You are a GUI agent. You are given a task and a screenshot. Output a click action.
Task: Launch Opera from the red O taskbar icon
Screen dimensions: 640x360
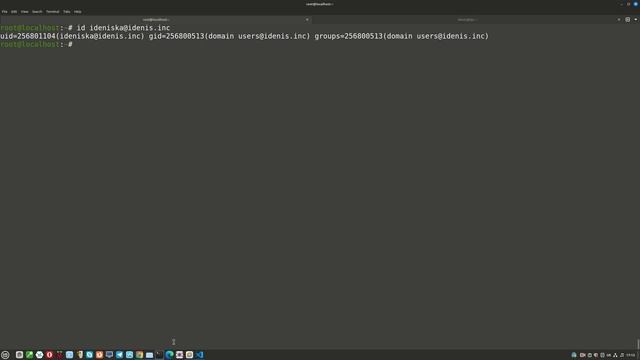[x=49, y=355]
